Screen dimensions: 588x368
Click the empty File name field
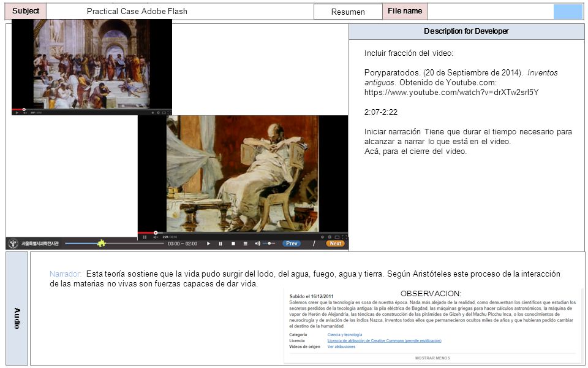pos(491,12)
